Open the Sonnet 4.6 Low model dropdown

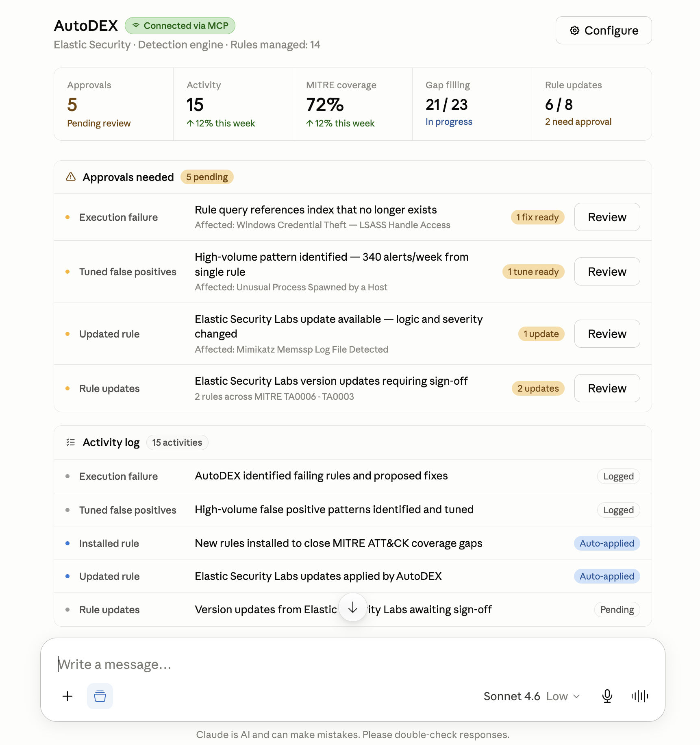pos(532,696)
